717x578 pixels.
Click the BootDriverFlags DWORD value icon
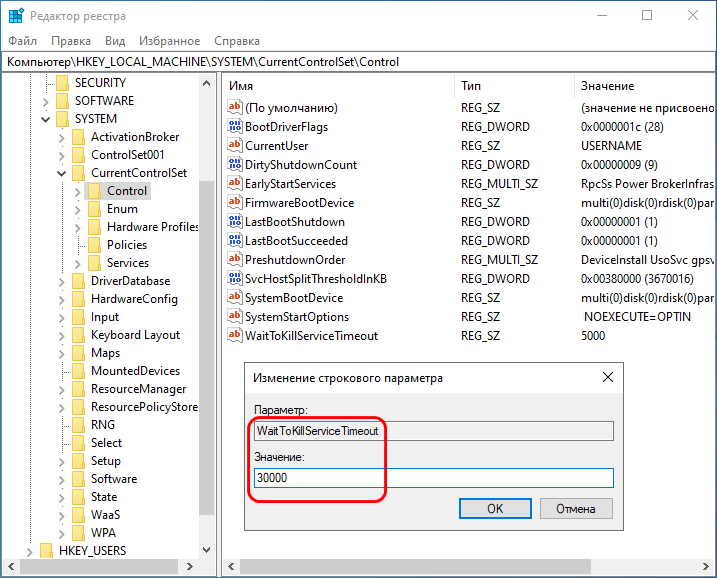coord(235,126)
